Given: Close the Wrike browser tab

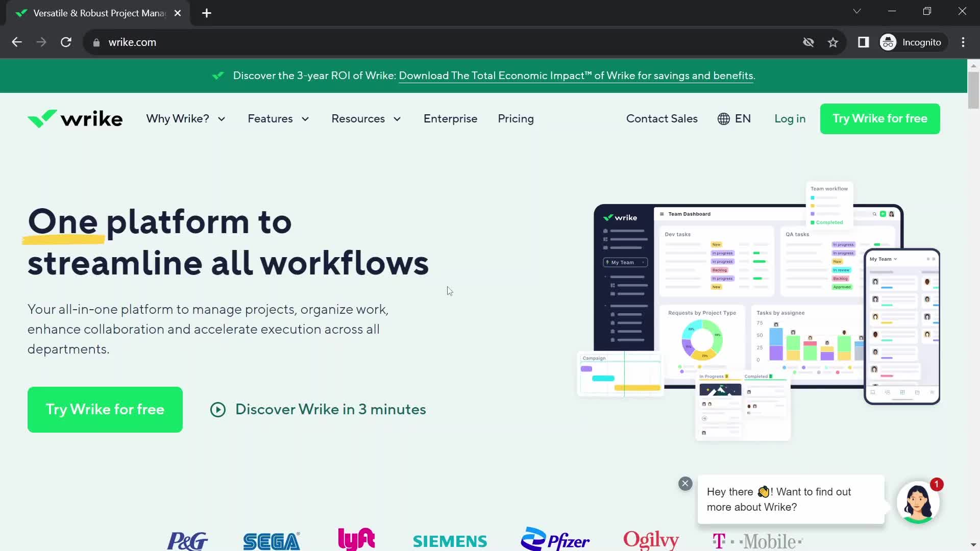Looking at the screenshot, I should [178, 13].
